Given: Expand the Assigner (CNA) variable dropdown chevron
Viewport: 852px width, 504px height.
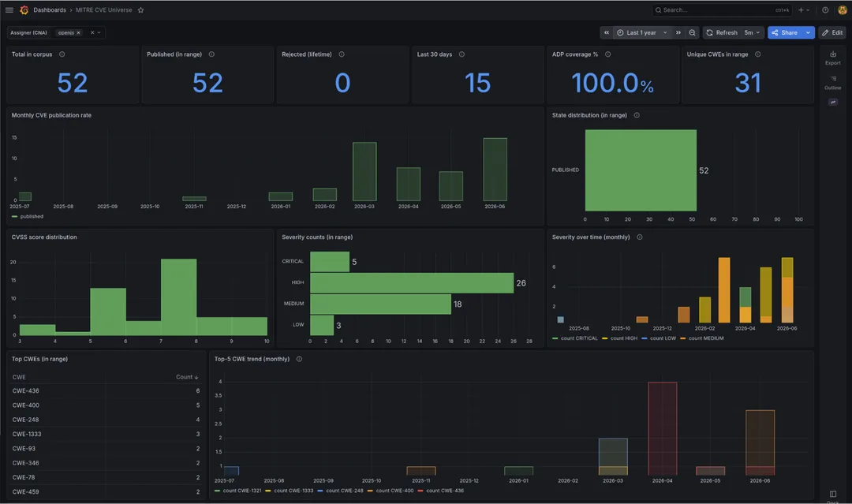Looking at the screenshot, I should tap(99, 32).
